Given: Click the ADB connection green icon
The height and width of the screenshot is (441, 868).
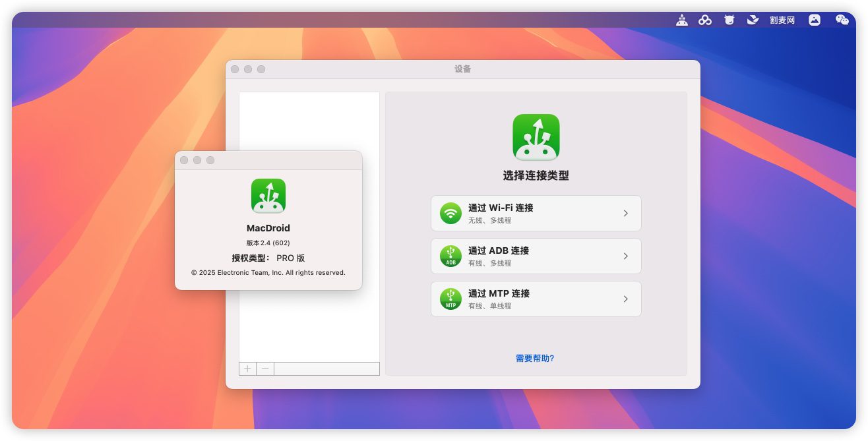Looking at the screenshot, I should (451, 256).
